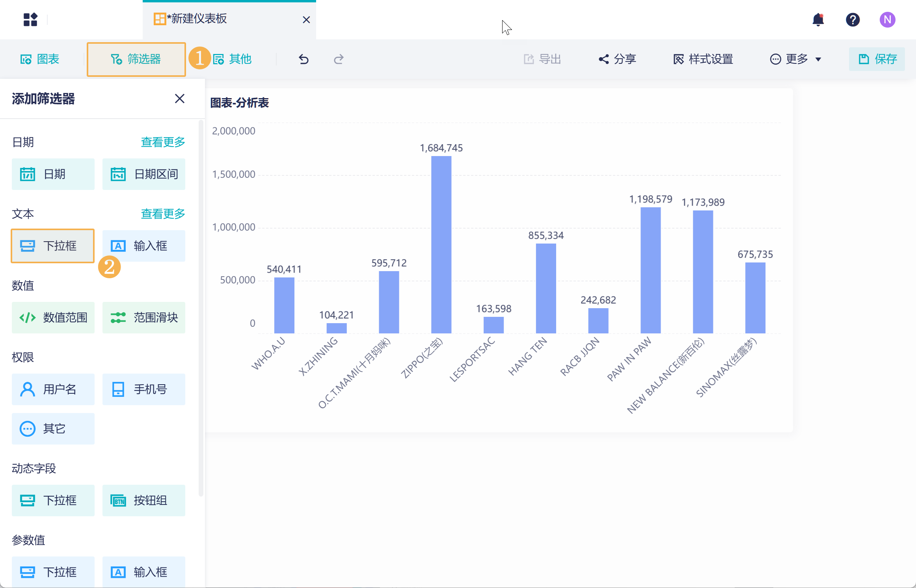The height and width of the screenshot is (588, 916).
Task: Click 查看更多 link in 日期 section
Action: click(x=163, y=142)
